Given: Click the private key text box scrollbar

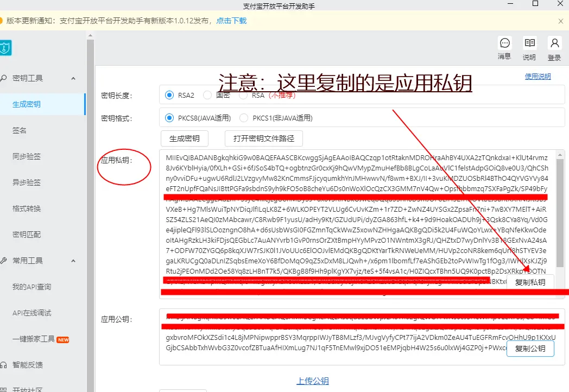Looking at the screenshot, I should pyautogui.click(x=560, y=213).
